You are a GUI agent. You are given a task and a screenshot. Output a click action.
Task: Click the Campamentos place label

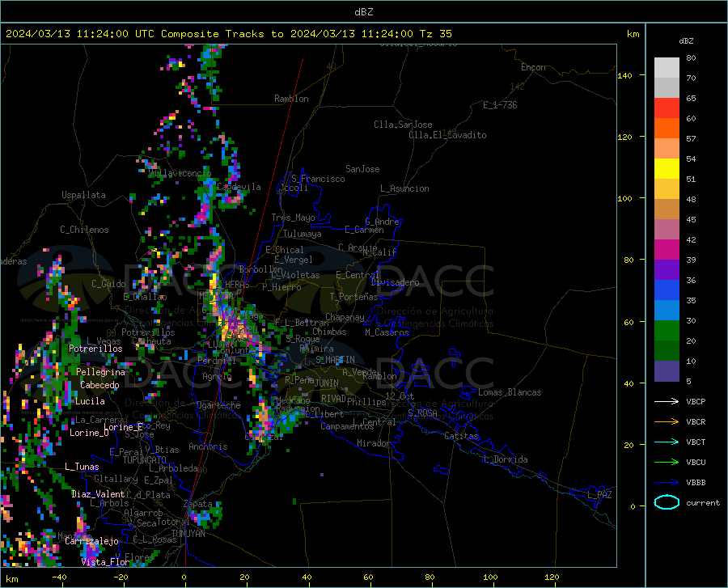pos(347,426)
